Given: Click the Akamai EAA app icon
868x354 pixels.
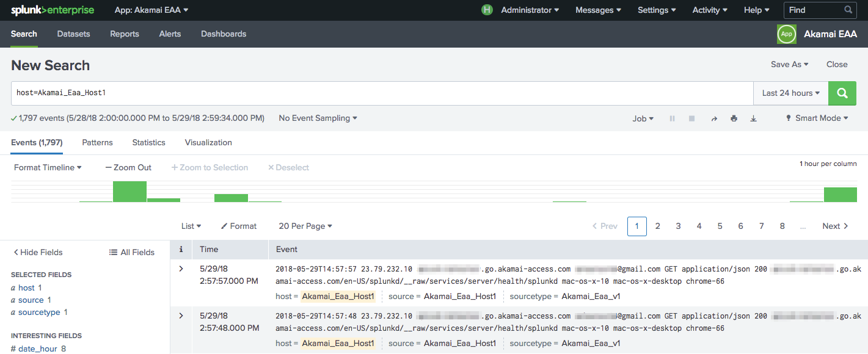Looking at the screenshot, I should (786, 34).
